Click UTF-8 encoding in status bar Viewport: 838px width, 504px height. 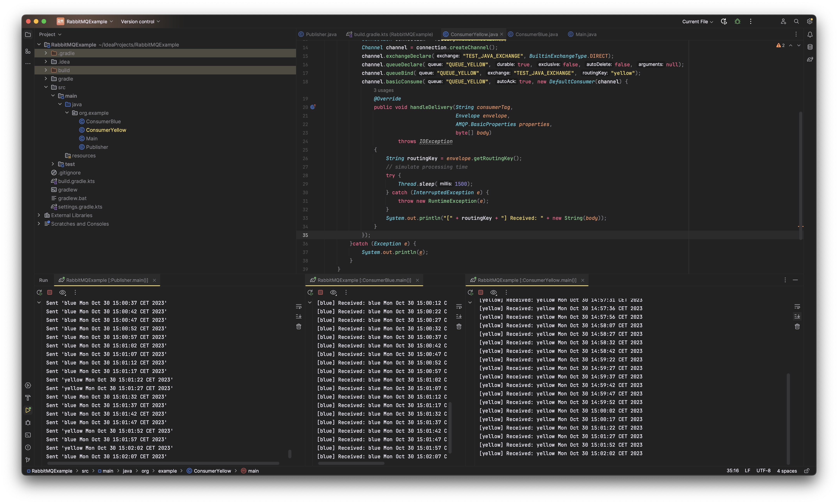pyautogui.click(x=763, y=471)
